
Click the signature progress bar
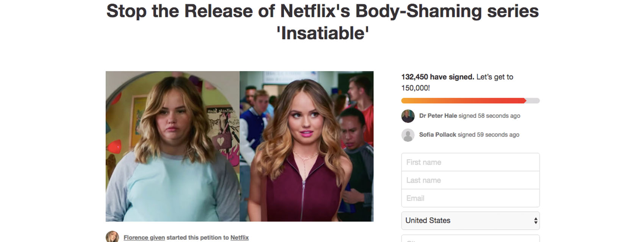pos(470,101)
